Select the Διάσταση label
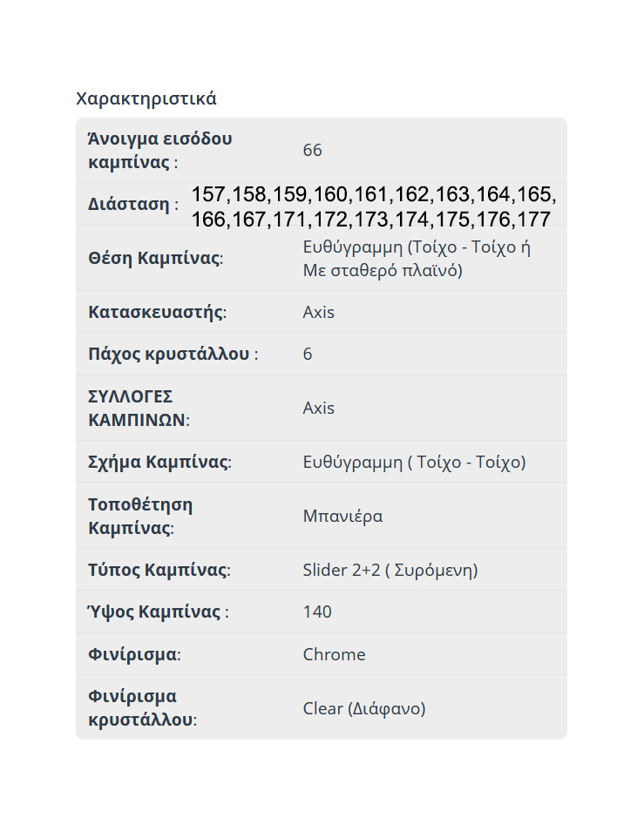The width and height of the screenshot is (644, 818). click(x=133, y=204)
